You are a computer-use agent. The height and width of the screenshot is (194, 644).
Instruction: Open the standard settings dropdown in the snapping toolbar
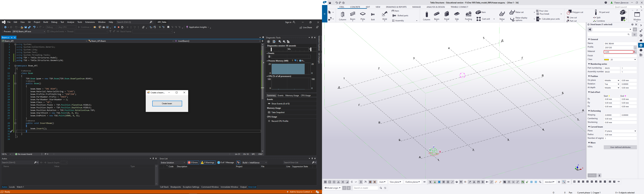coord(550,182)
